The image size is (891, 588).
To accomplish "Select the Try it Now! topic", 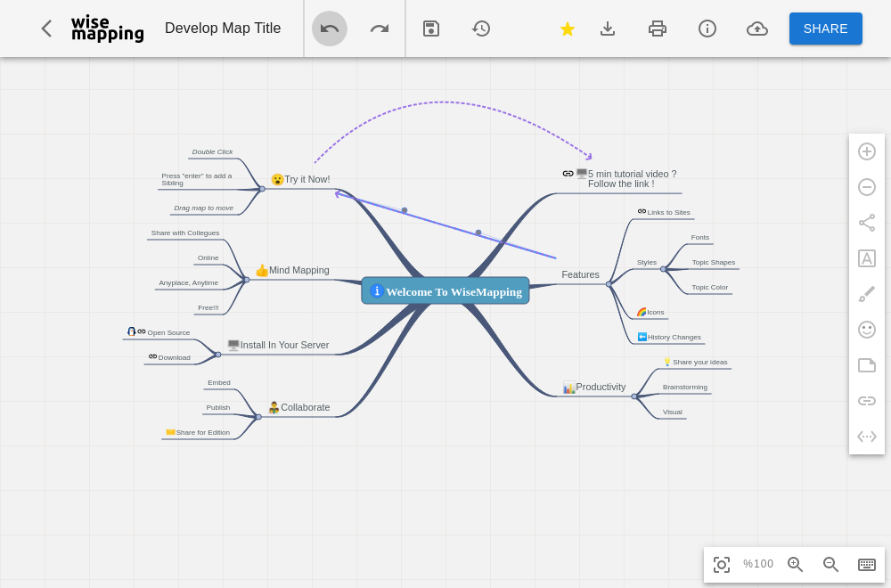I will pyautogui.click(x=300, y=180).
